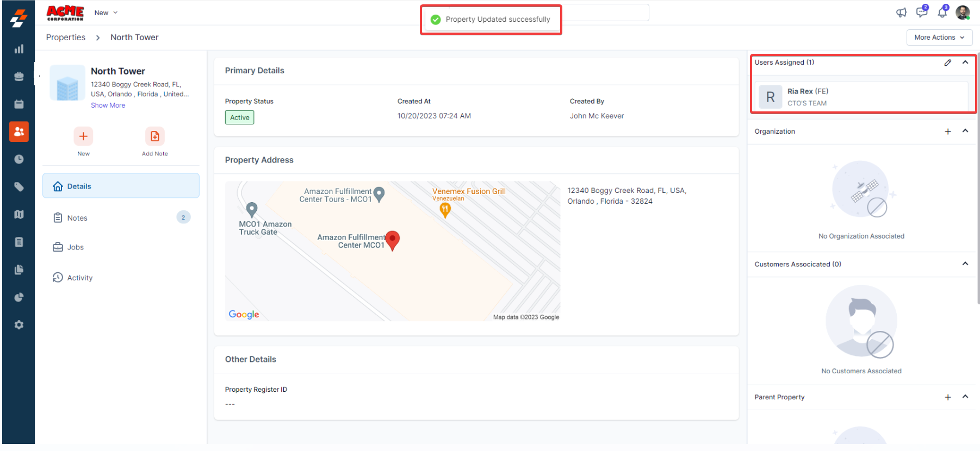Open the user profile avatar
The height and width of the screenshot is (451, 980).
pos(963,12)
